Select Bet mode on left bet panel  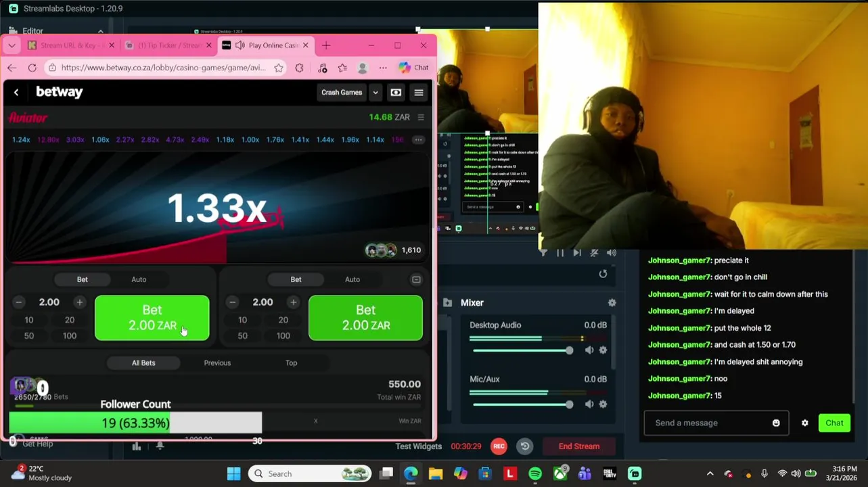tap(82, 279)
